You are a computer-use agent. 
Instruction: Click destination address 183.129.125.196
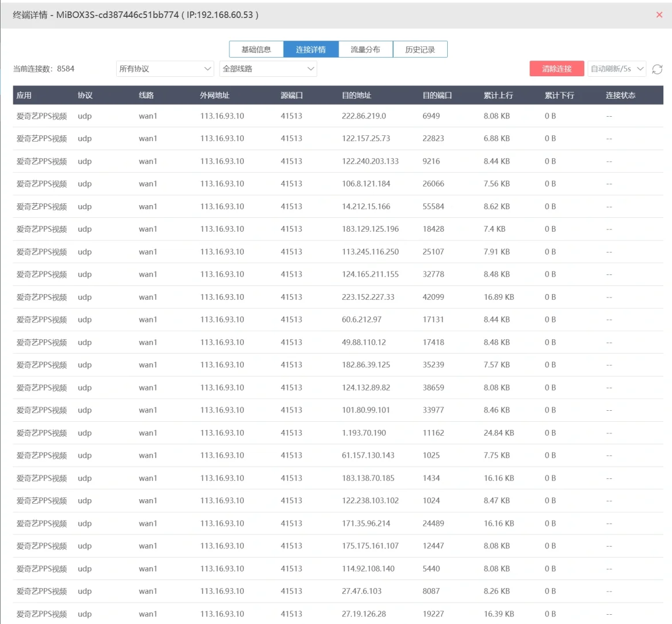[370, 229]
